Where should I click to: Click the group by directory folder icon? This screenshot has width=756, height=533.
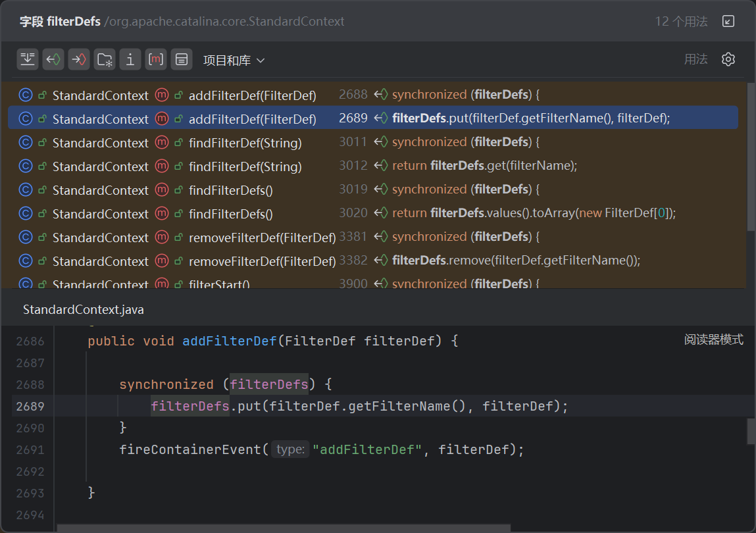coord(105,59)
